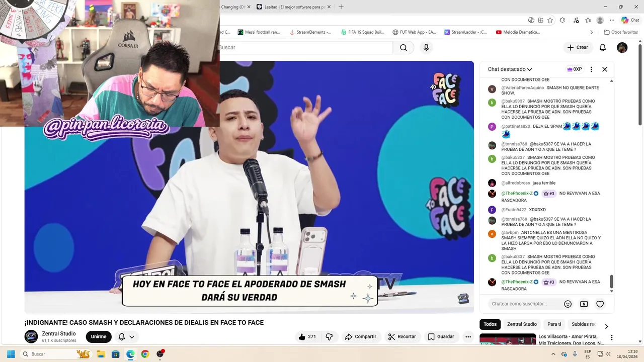
Task: Open Google Chrome from taskbar
Action: coord(145,354)
